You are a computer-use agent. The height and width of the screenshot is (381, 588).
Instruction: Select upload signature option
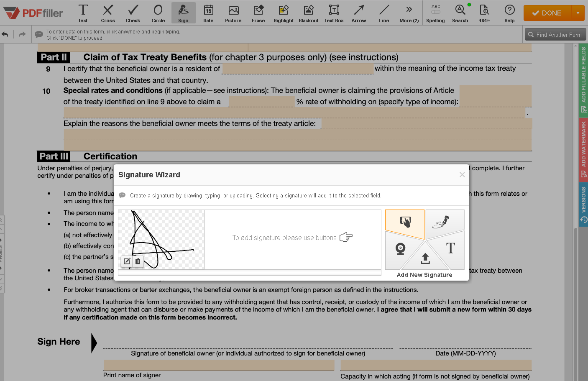coord(425,258)
